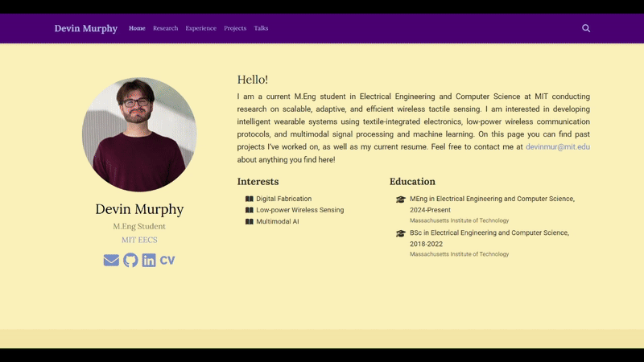Click book icon beside Multimodal AI

[x=250, y=221]
